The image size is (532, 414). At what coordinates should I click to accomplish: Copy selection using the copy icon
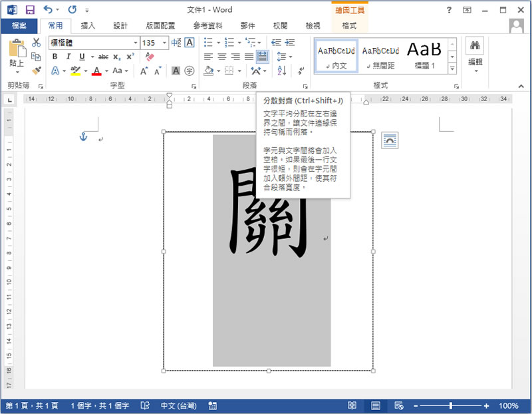(36, 57)
